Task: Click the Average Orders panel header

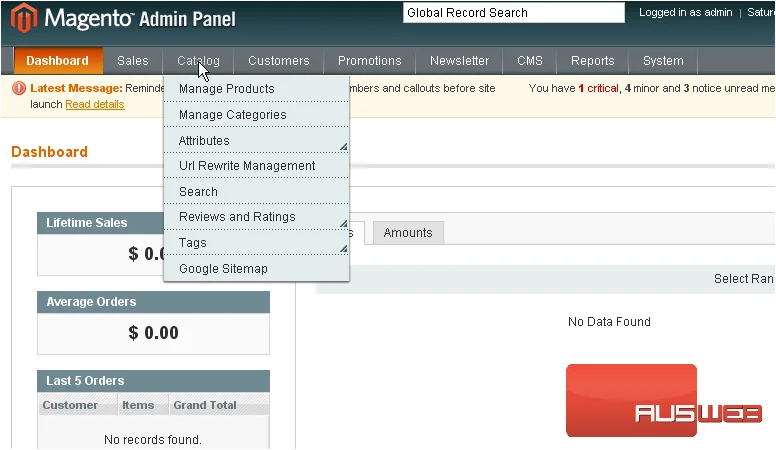Action: [153, 302]
